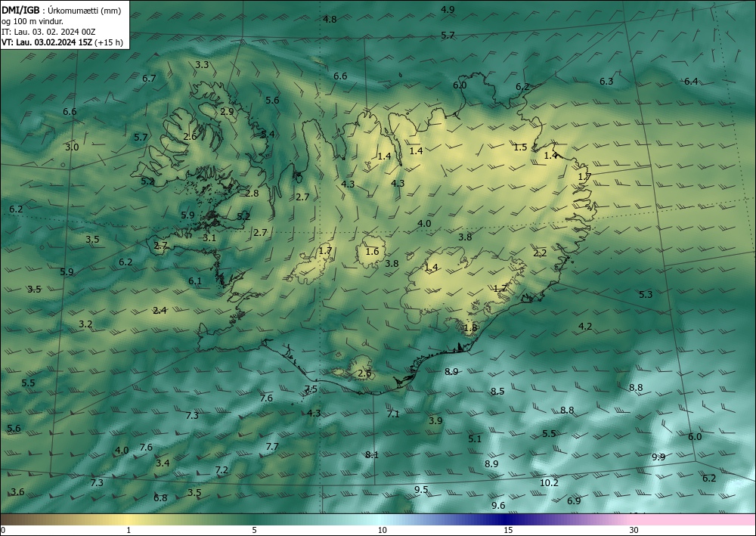Viewport: 756px width, 536px height.
Task: Click the map value 2.4
Action: [x=160, y=311]
